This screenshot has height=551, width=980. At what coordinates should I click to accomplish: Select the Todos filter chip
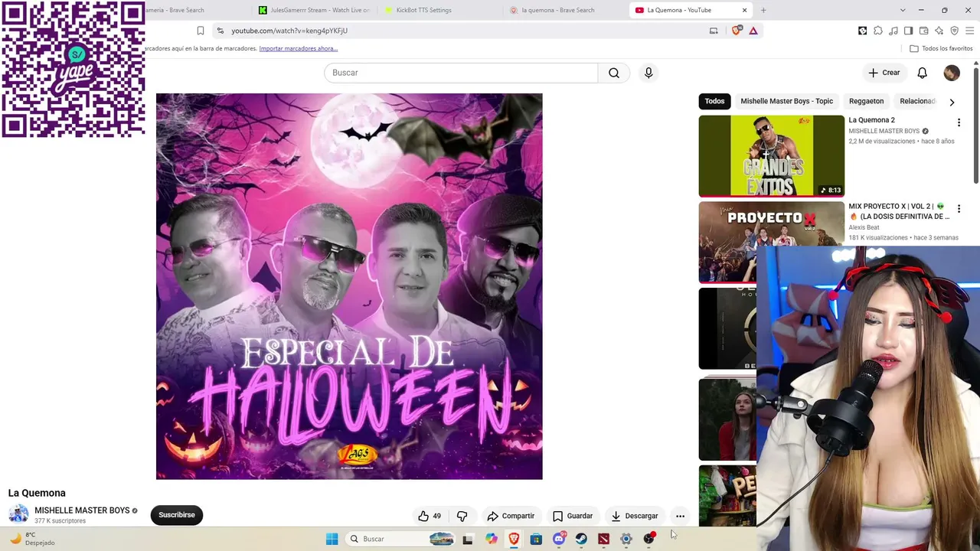[x=714, y=101]
